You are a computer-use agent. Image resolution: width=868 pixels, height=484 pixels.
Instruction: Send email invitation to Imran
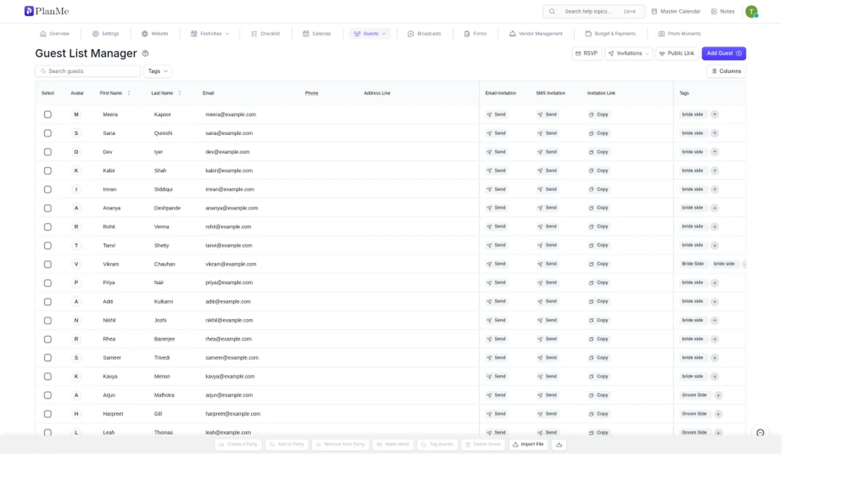coord(496,189)
